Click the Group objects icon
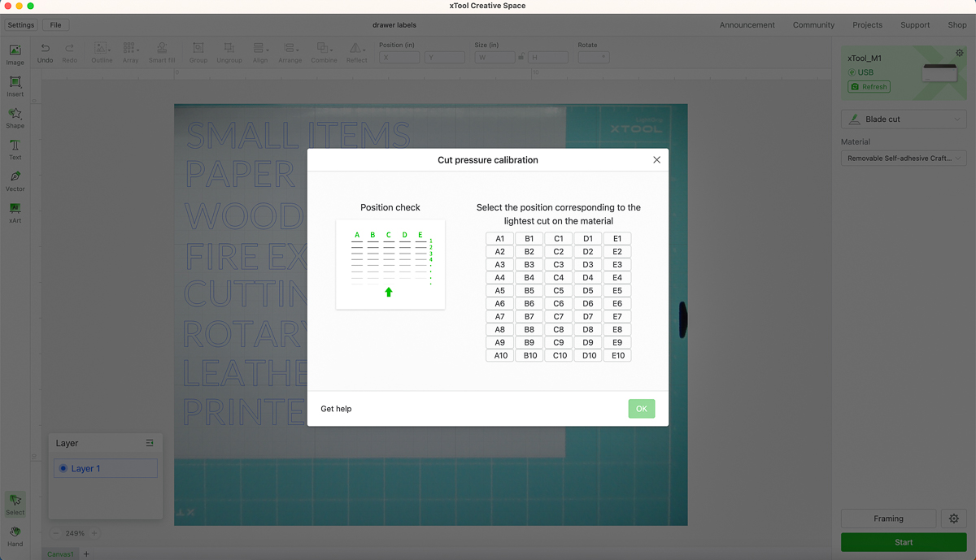The height and width of the screenshot is (560, 976). point(198,49)
